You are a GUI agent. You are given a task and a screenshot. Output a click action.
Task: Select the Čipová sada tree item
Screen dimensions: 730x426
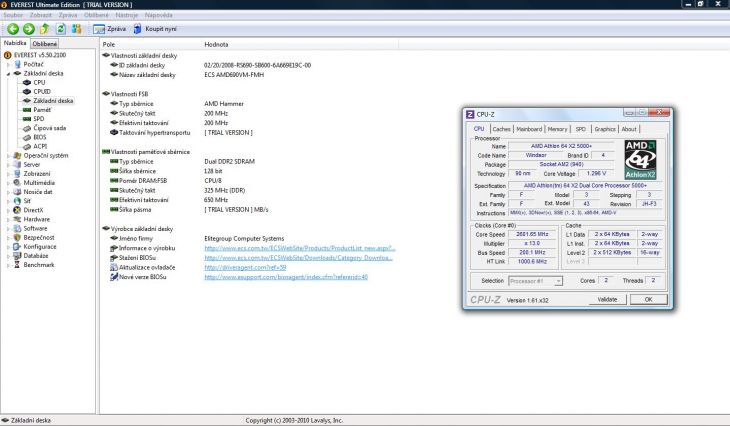(x=49, y=128)
